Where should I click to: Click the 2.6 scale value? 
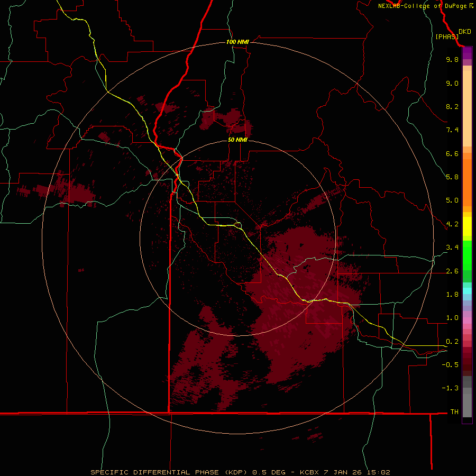[452, 271]
